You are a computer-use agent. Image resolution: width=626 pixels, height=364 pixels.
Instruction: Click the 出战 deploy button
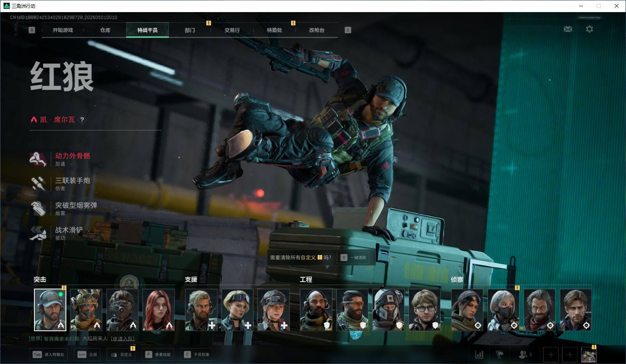coord(87,355)
